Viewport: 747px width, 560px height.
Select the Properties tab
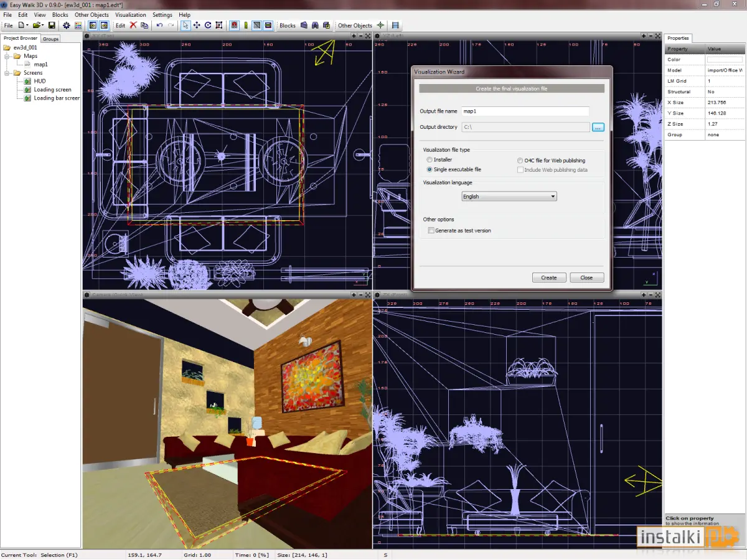(678, 38)
